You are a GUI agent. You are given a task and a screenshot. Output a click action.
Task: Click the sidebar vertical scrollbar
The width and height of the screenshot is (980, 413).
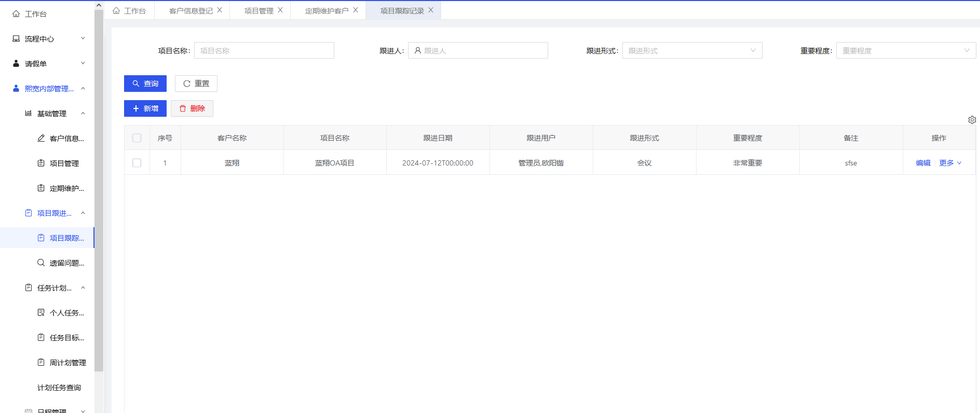99,190
